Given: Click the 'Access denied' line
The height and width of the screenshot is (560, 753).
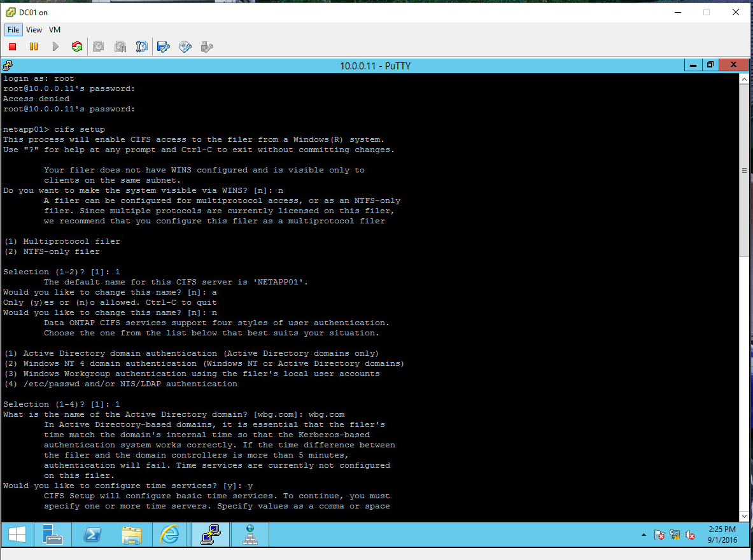Looking at the screenshot, I should click(x=36, y=99).
